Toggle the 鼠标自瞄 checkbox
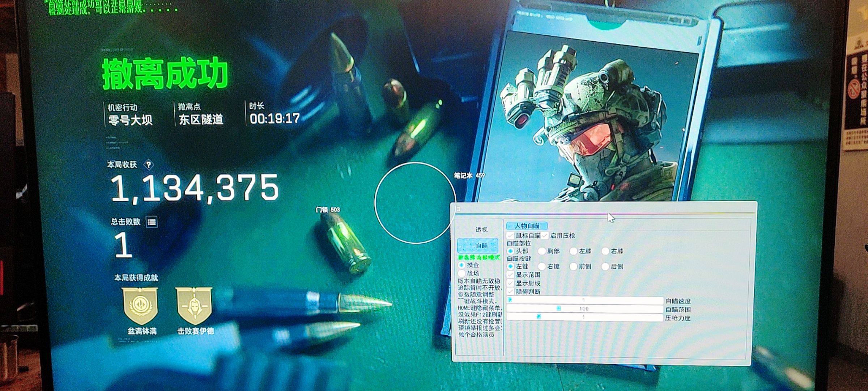 pos(510,236)
